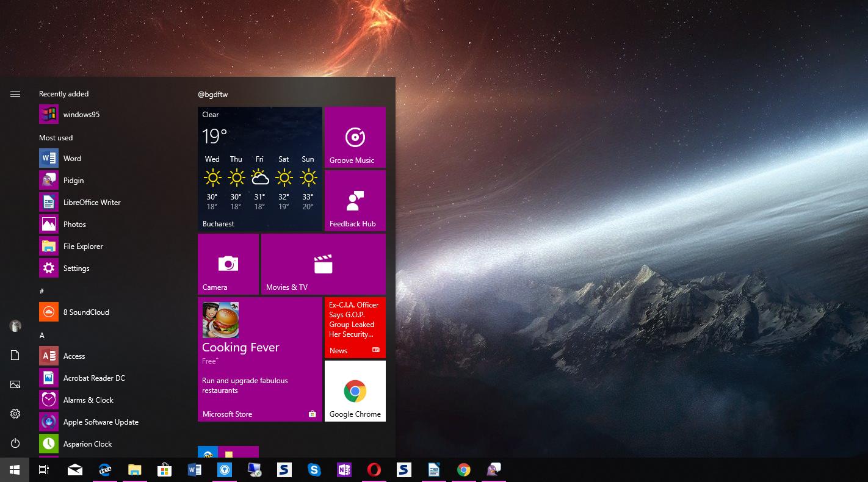Launch the Camera tile

228,264
